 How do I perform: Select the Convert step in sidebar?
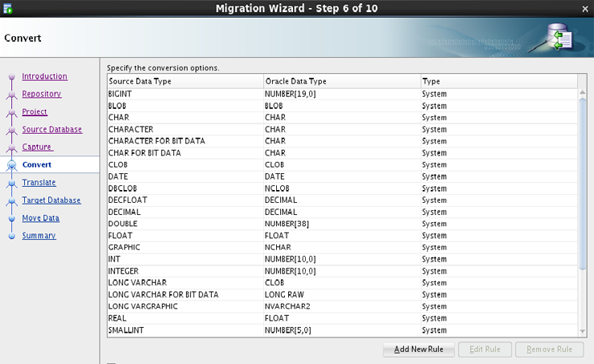(36, 164)
